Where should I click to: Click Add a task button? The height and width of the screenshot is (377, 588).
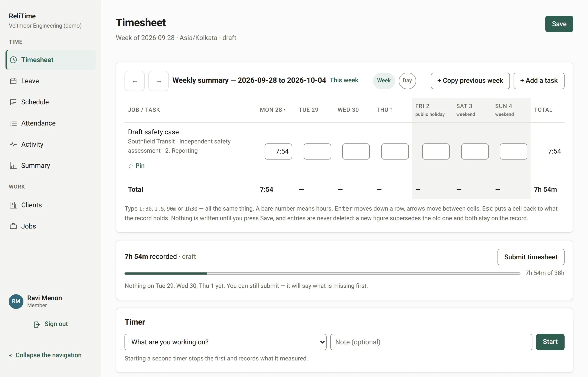click(539, 80)
